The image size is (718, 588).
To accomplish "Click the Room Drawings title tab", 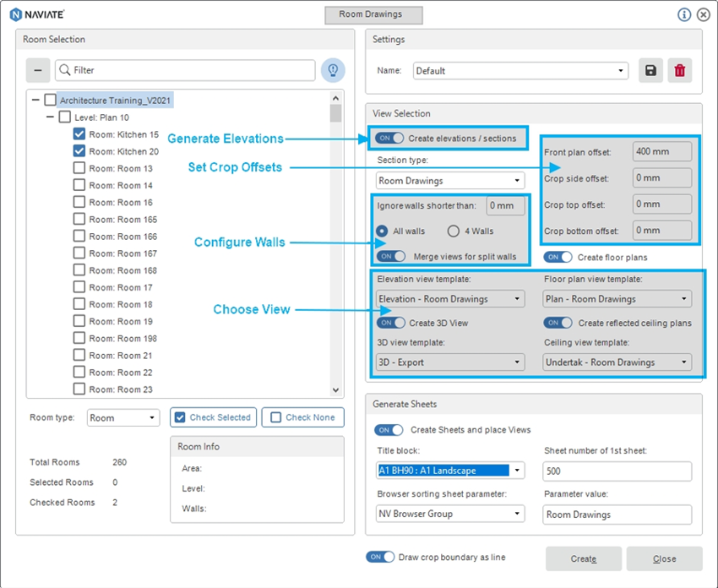I will click(373, 14).
